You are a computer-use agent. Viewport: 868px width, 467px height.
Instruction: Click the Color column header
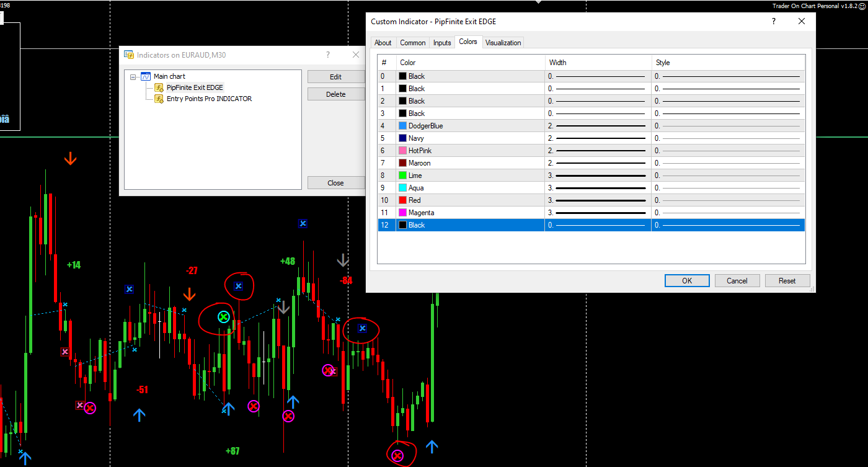click(x=471, y=63)
